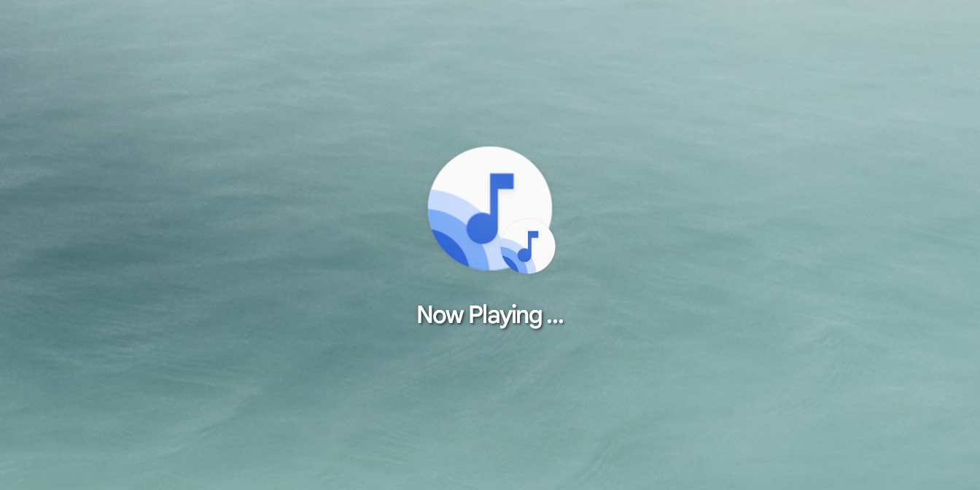Click the blue sound wave arcs on large icon
This screenshot has height=490, width=980.
point(446,232)
